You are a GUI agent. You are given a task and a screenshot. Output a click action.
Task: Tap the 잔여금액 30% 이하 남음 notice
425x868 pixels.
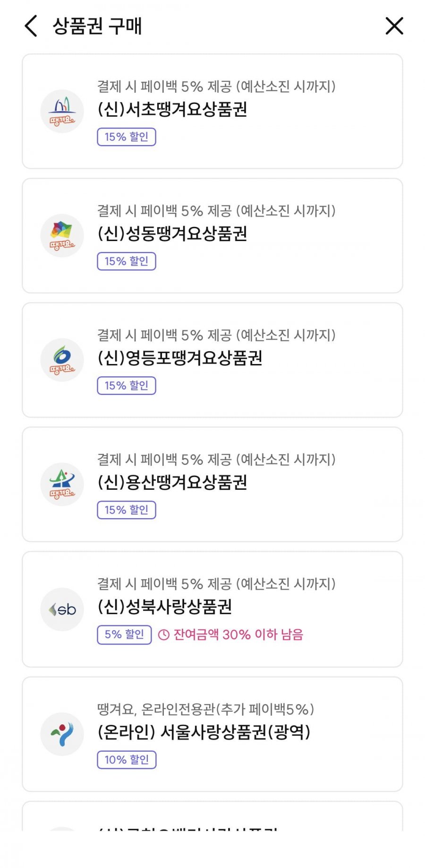tap(230, 634)
